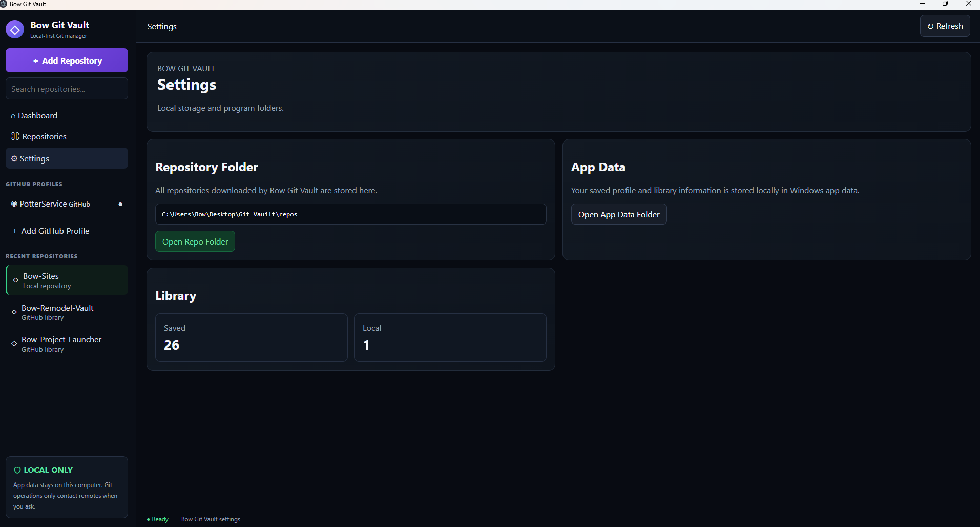
Task: Click the Dashboard home icon
Action: pos(13,116)
